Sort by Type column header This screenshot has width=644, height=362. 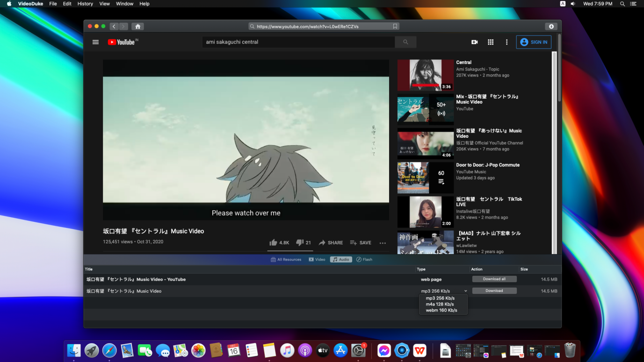[443, 269]
